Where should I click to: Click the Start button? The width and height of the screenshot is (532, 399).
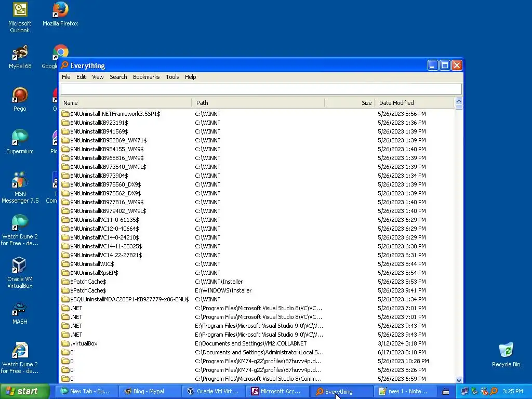point(25,391)
